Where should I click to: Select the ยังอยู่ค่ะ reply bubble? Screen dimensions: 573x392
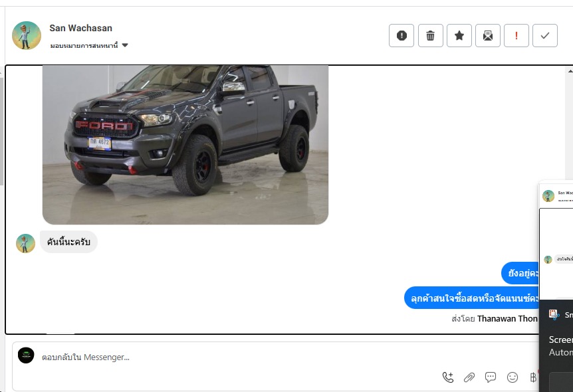[x=520, y=273]
